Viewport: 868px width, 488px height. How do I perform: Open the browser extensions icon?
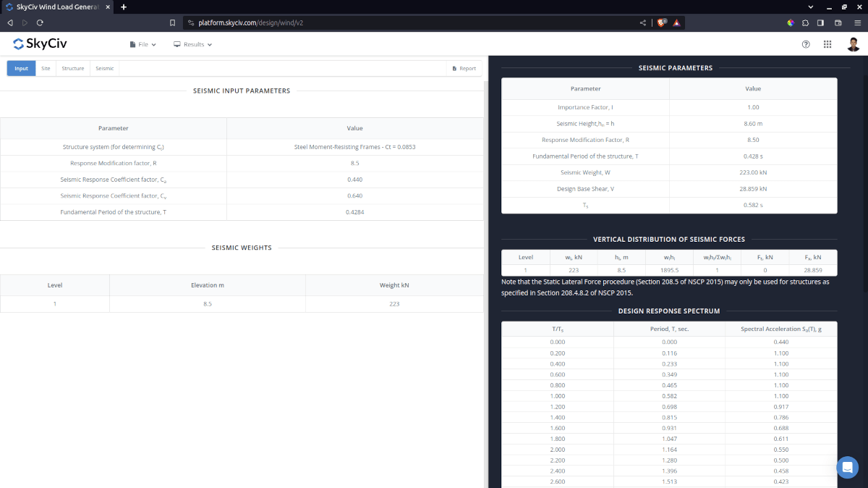805,22
